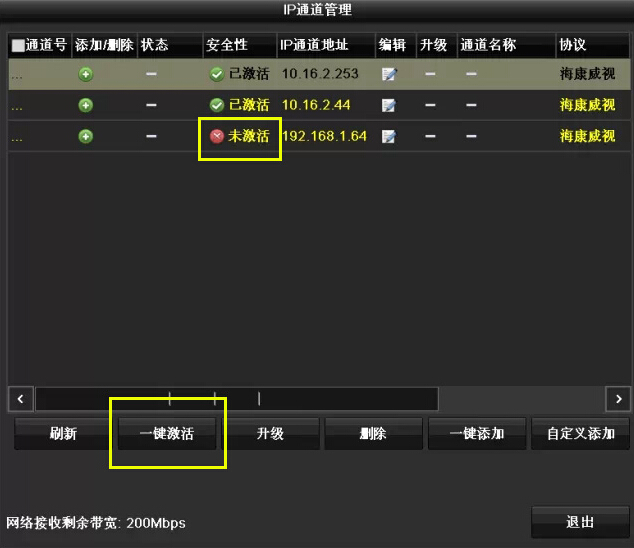Image resolution: width=634 pixels, height=548 pixels.
Task: Edit the 10.16.2.253 channel settings
Action: 389,74
